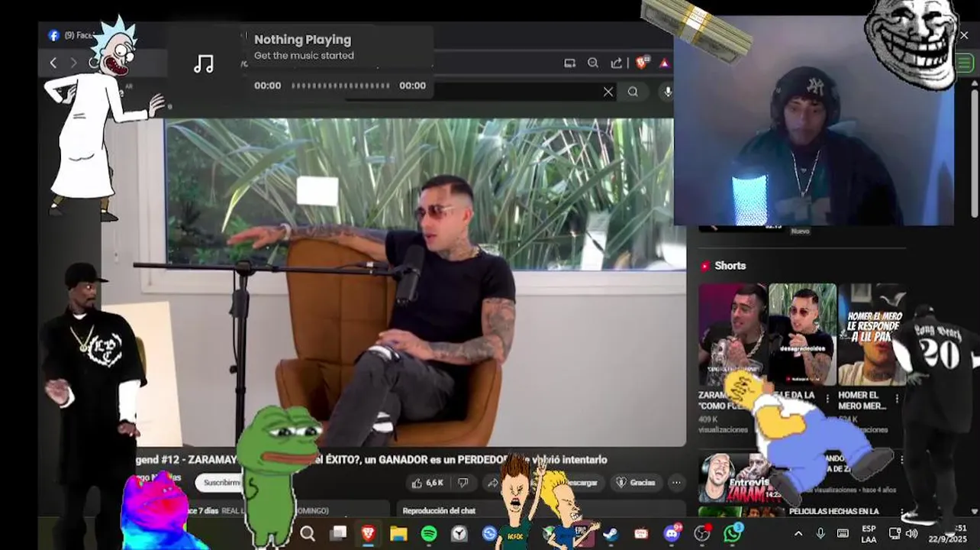Click the video player to pause
This screenshot has height=550, width=980.
(426, 283)
